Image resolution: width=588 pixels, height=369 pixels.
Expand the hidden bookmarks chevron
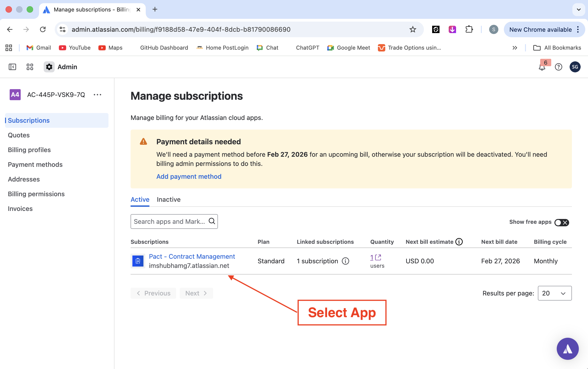(514, 48)
